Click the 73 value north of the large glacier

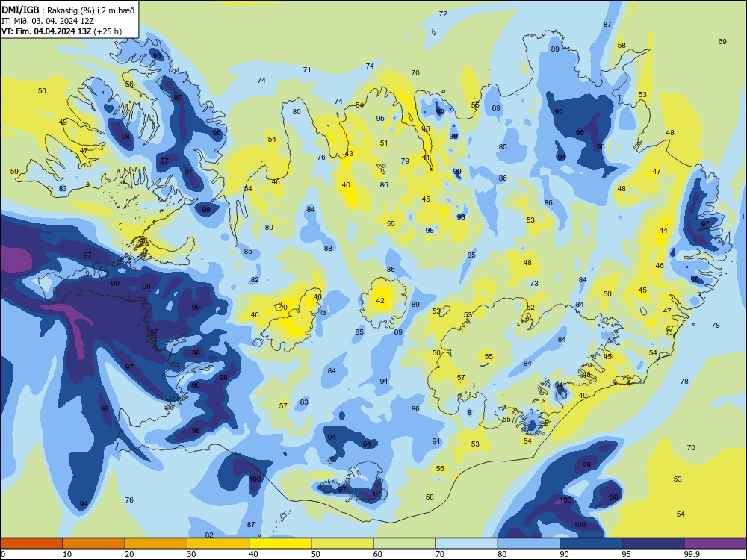534,283
